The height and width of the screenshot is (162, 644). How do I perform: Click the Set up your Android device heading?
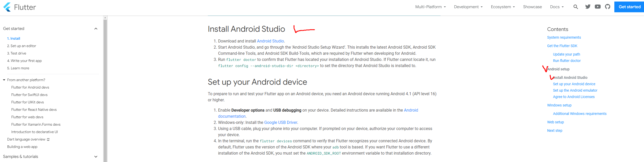[x=257, y=82]
